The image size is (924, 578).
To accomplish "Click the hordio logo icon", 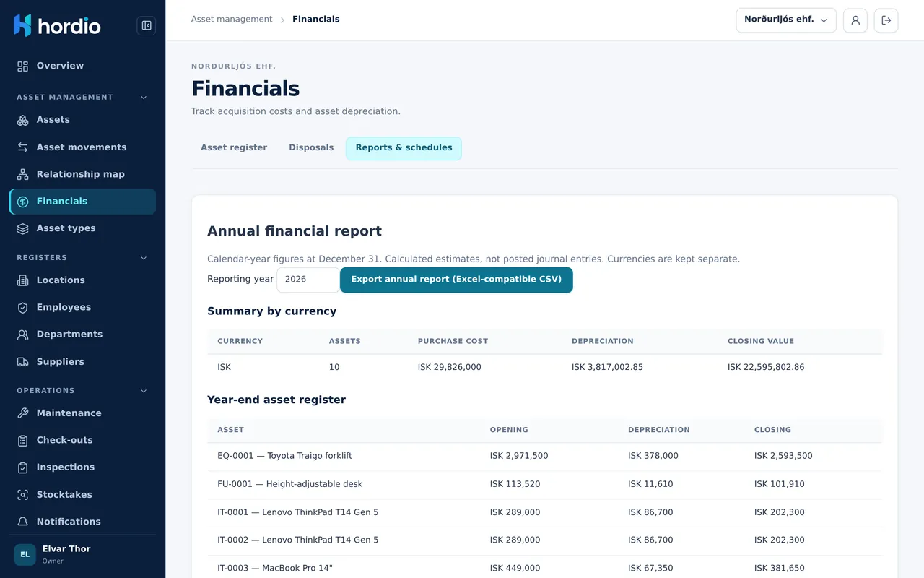I will [x=22, y=25].
